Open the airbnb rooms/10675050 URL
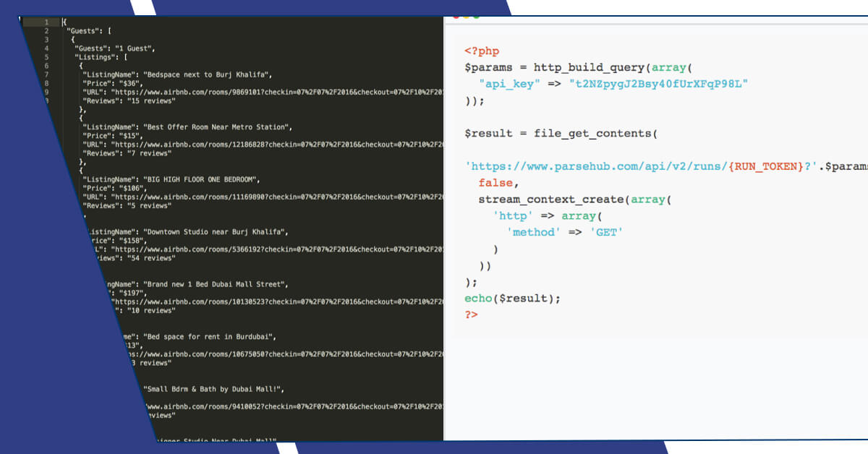The height and width of the screenshot is (454, 868). pos(285,354)
